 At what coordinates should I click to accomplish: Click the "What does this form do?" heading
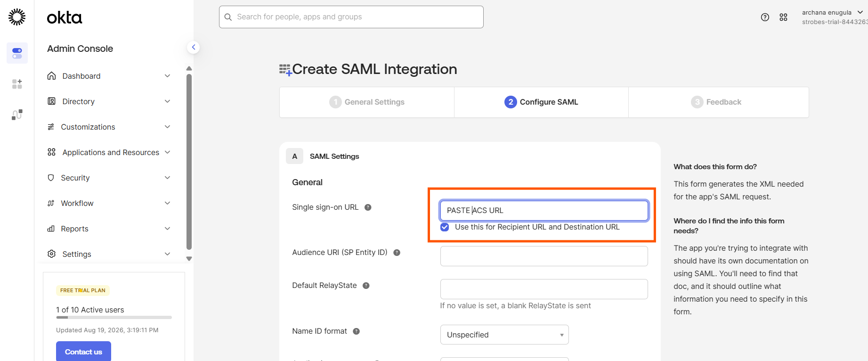click(x=715, y=167)
